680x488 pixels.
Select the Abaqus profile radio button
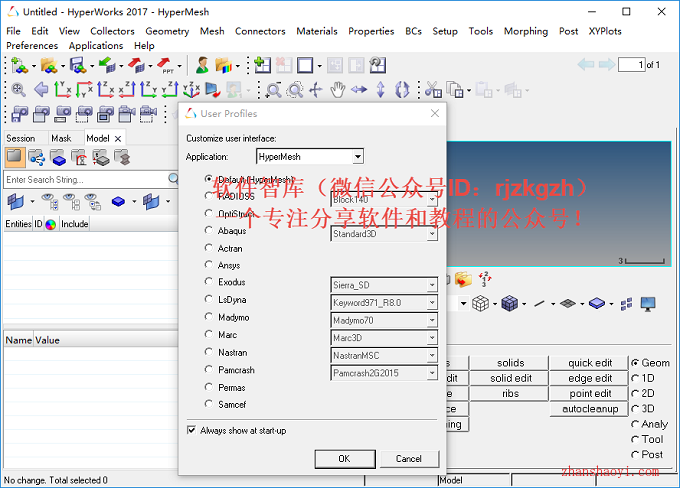pos(209,230)
